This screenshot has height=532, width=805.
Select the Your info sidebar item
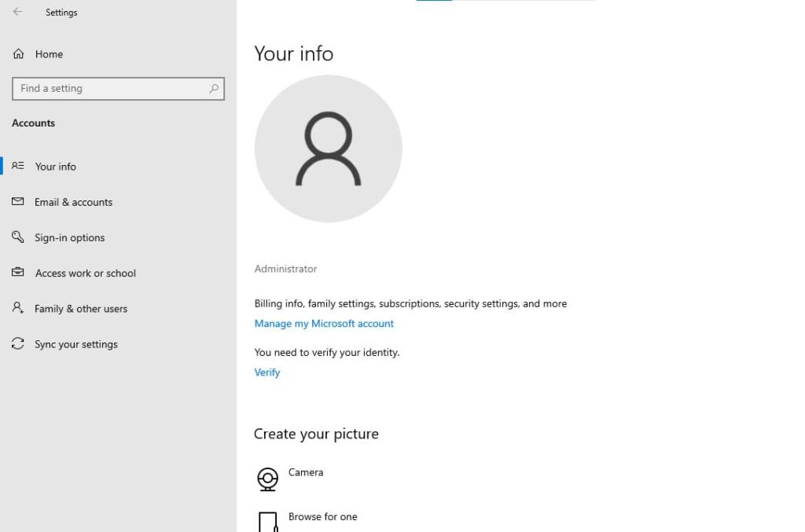point(56,167)
